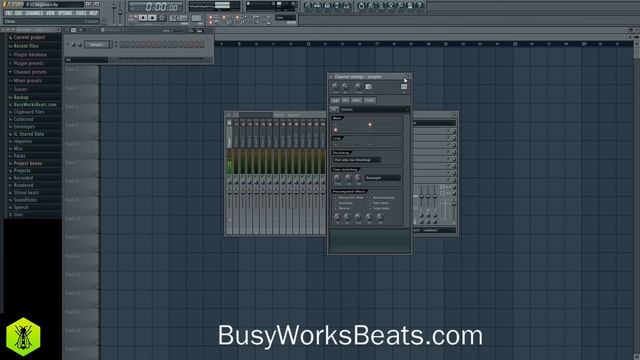
Task: Toggle the Browser shortcut icon
Action: (337, 5)
